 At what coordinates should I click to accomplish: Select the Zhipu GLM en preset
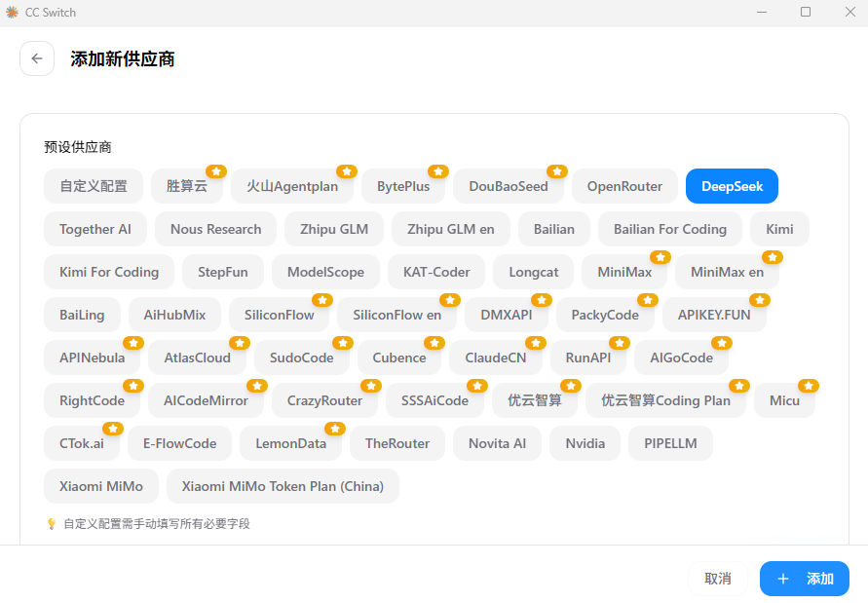pos(451,229)
